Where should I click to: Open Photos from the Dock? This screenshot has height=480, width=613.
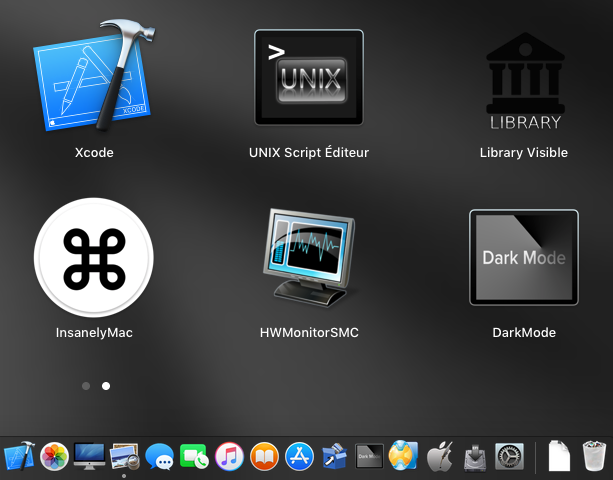[x=54, y=457]
